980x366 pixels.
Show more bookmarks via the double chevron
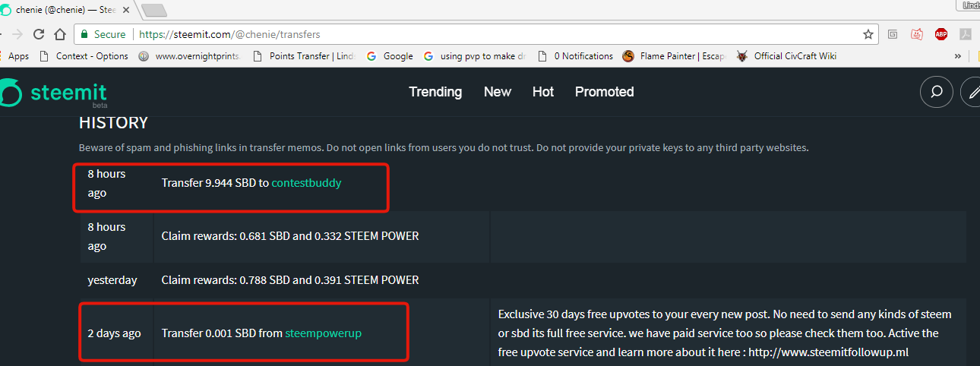pyautogui.click(x=958, y=56)
